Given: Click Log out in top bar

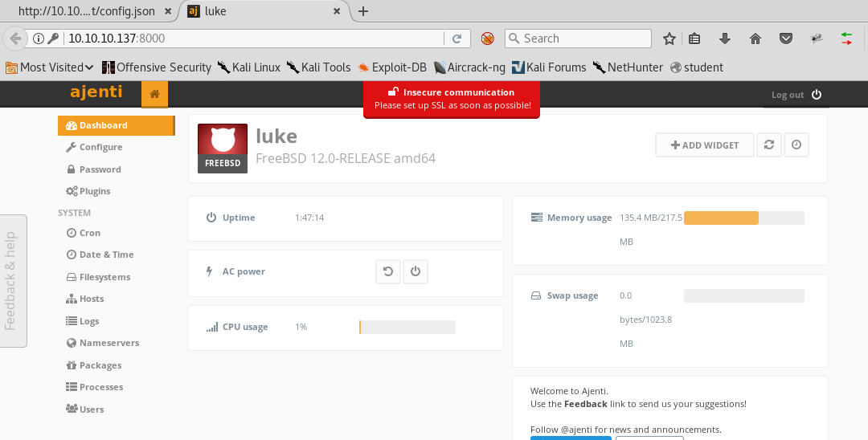Looking at the screenshot, I should click(x=796, y=95).
